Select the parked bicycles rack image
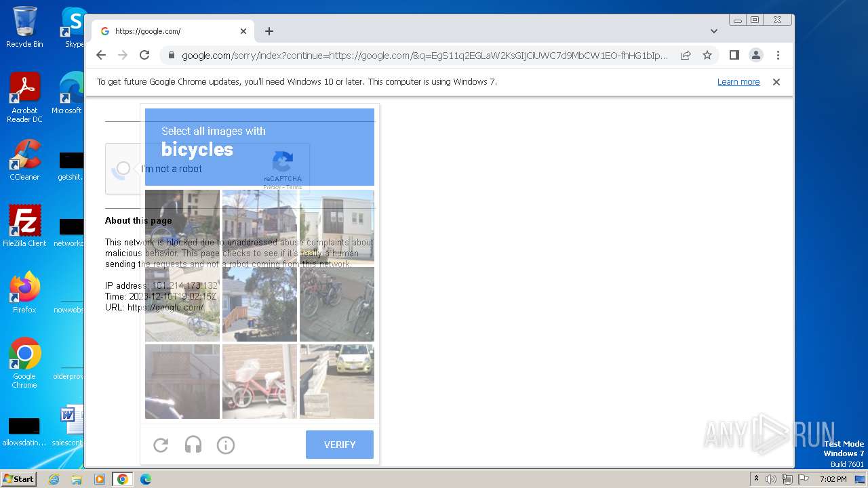Screen dimensions: 868x488 tap(337, 304)
